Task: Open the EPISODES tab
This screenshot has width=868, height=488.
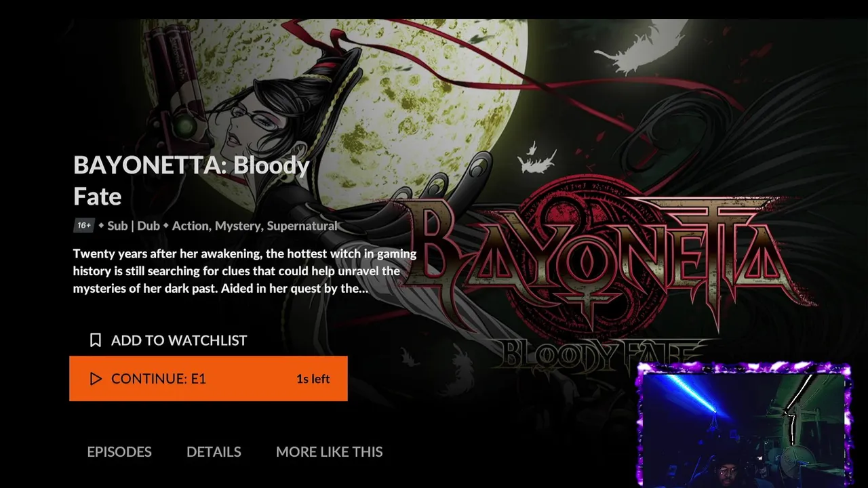Action: (119, 451)
